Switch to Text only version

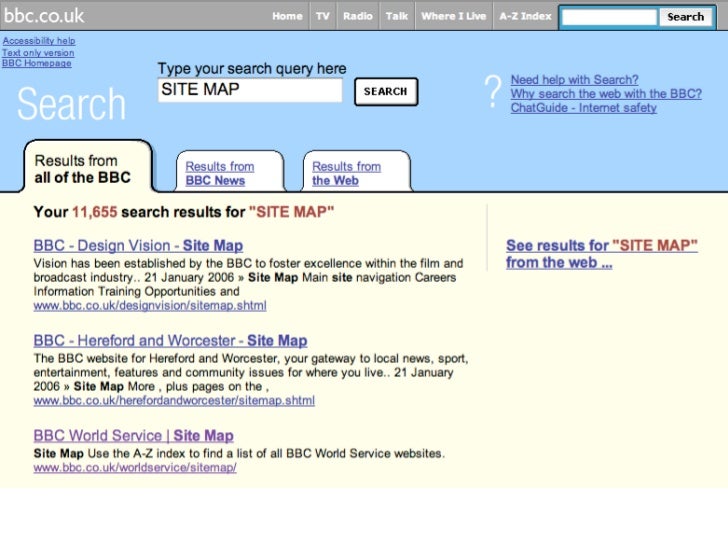(38, 52)
